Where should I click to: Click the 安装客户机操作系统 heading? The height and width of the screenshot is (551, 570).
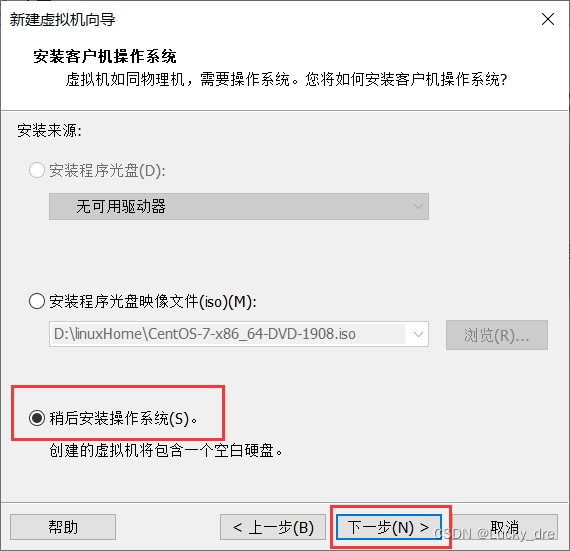tap(105, 56)
